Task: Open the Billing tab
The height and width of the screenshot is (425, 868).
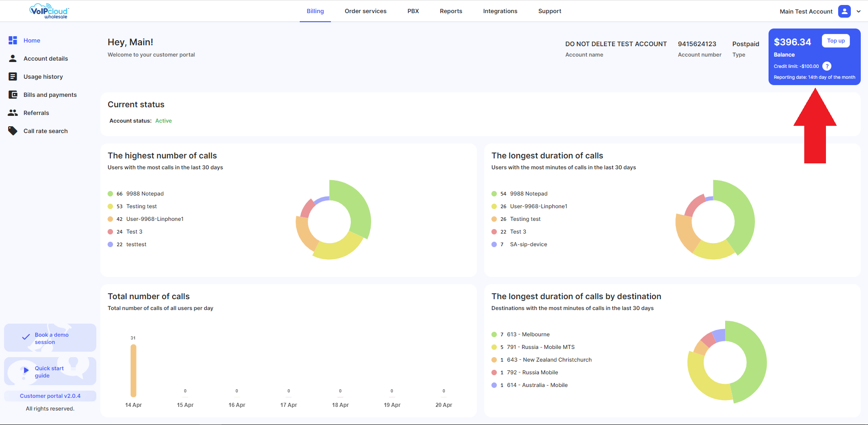Action: (x=315, y=11)
